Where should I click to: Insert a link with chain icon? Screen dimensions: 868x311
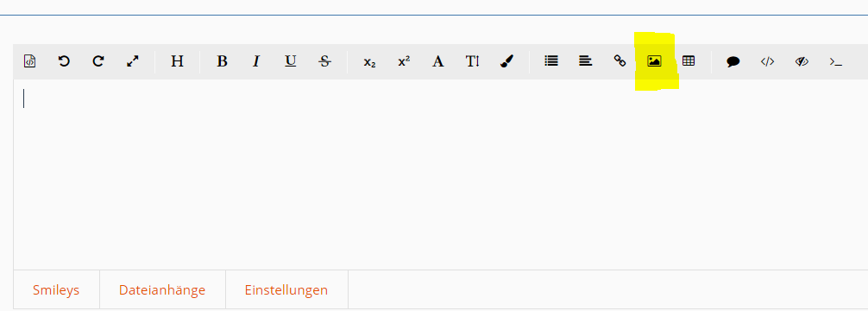pyautogui.click(x=620, y=61)
